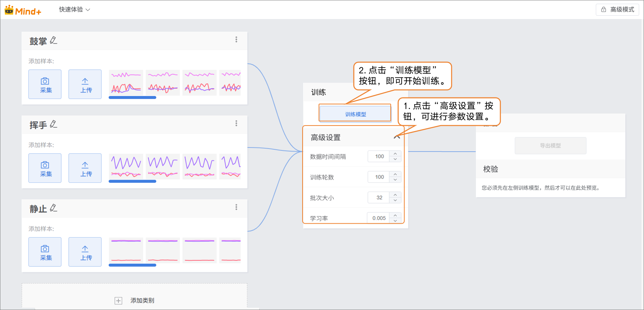Click the 导出模型 button
644x310 pixels.
point(550,146)
